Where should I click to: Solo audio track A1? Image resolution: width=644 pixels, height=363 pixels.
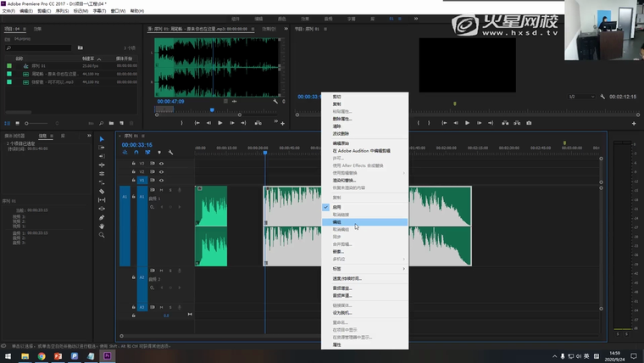tap(169, 191)
